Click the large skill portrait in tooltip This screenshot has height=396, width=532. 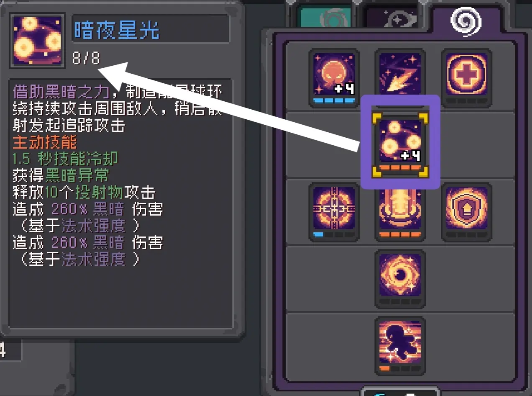tap(37, 41)
